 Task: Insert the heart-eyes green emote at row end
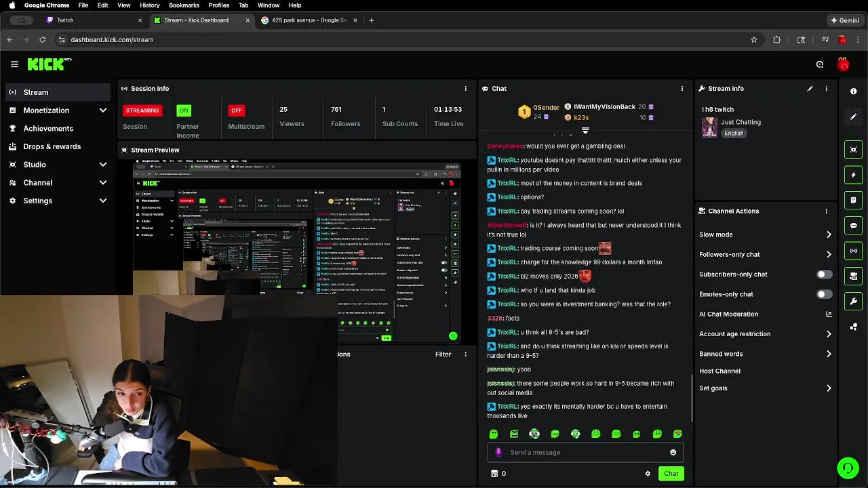click(x=677, y=434)
